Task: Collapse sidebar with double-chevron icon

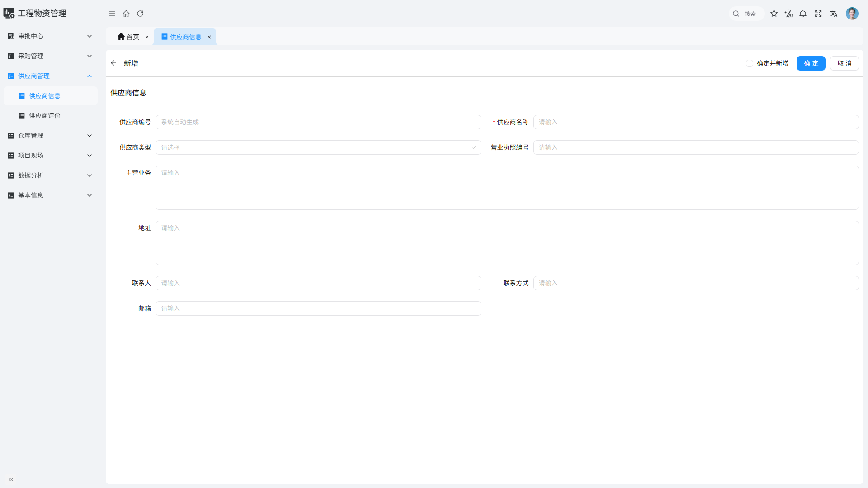Action: [x=11, y=479]
